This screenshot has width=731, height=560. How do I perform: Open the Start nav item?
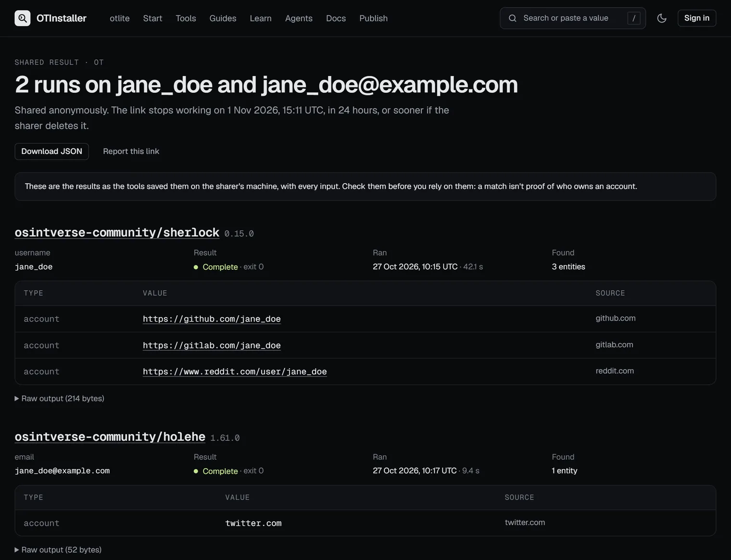click(x=152, y=18)
